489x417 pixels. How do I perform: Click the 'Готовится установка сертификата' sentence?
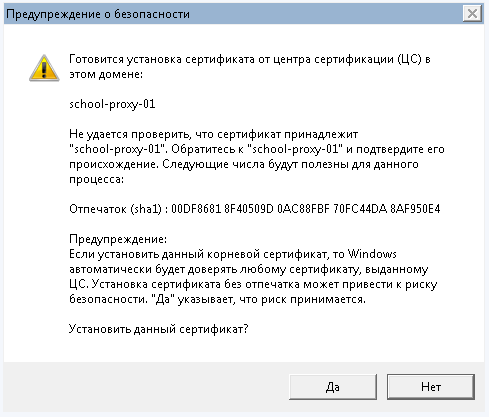[250, 66]
